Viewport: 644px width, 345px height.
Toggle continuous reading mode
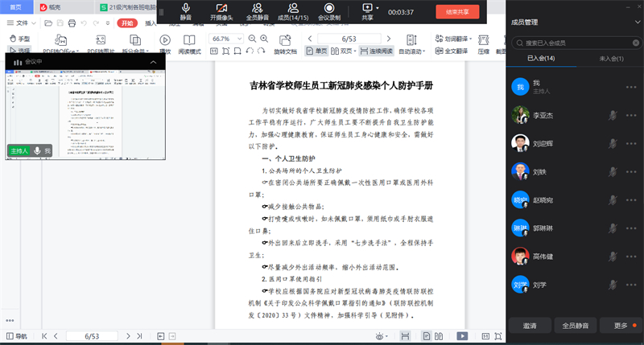pyautogui.click(x=377, y=51)
